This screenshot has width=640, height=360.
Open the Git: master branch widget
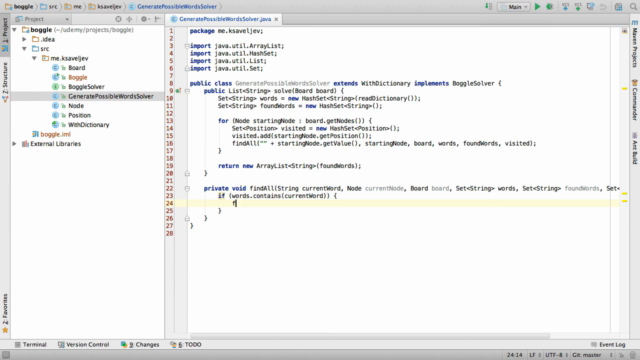click(x=592, y=355)
